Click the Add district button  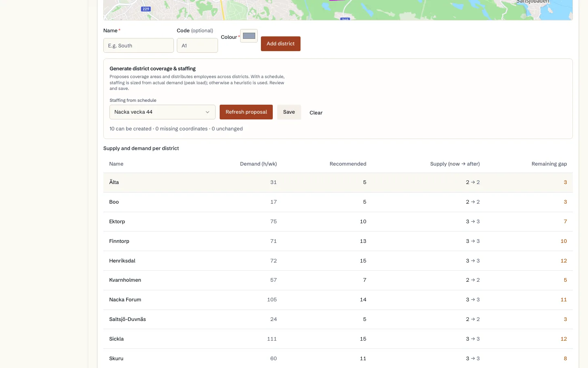[x=281, y=44]
